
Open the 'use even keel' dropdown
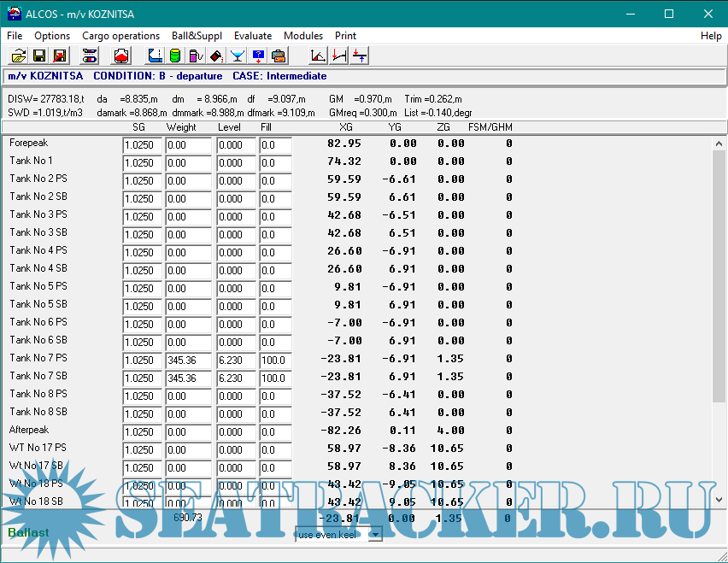[x=374, y=535]
